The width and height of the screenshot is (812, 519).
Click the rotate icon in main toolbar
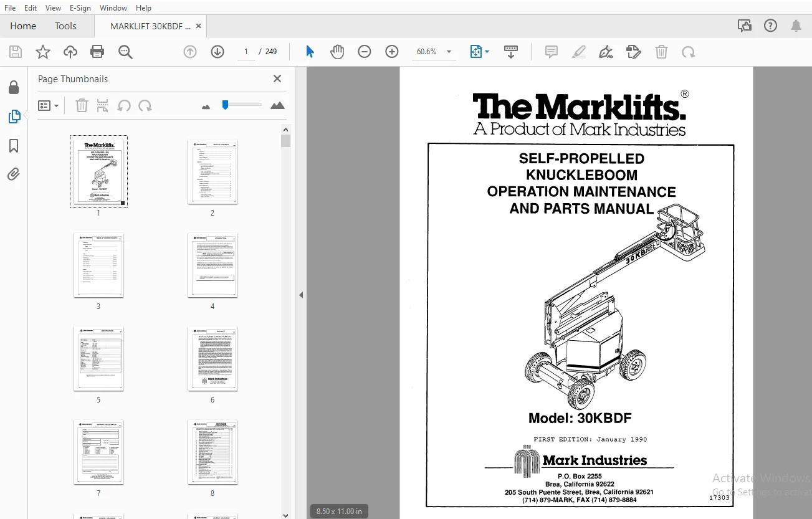tap(689, 52)
